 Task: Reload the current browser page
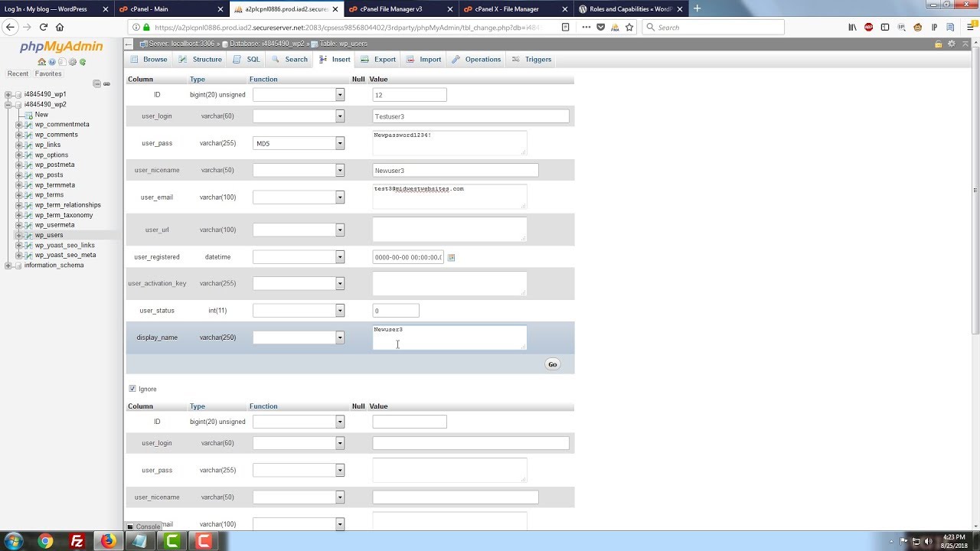[x=43, y=27]
